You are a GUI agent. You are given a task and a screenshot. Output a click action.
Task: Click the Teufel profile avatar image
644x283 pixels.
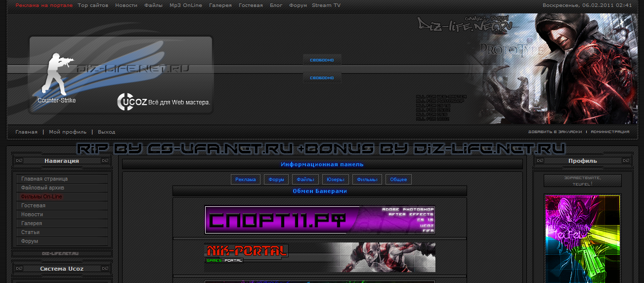tap(582, 238)
